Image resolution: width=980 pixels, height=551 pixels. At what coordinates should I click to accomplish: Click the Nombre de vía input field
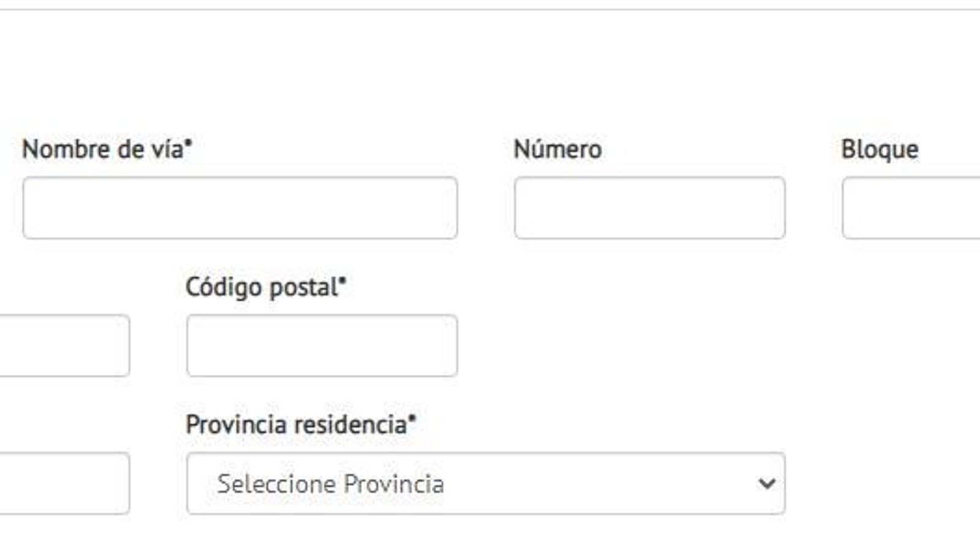pyautogui.click(x=239, y=208)
